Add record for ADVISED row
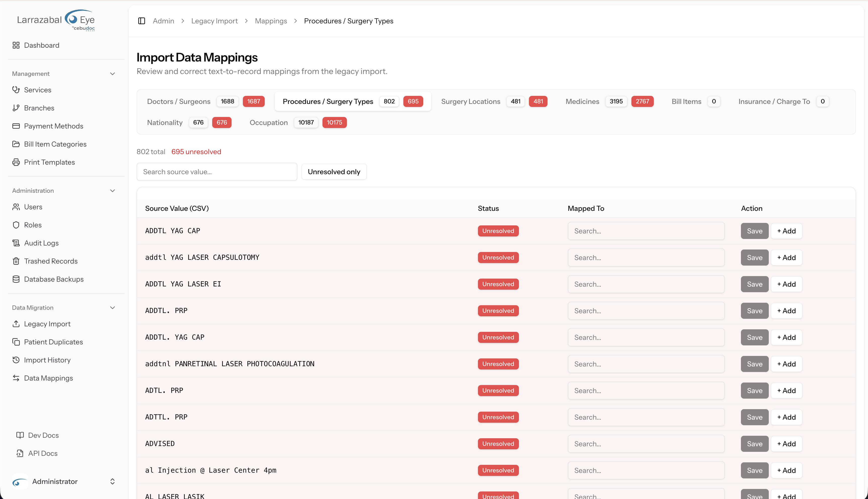This screenshot has height=499, width=868. click(786, 444)
